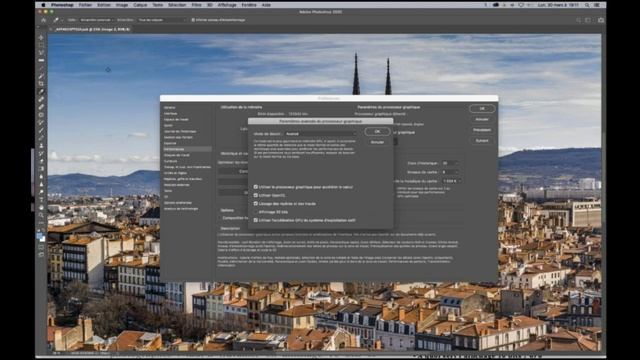Click the background color swatch
This screenshot has height=360, width=640.
(x=43, y=239)
